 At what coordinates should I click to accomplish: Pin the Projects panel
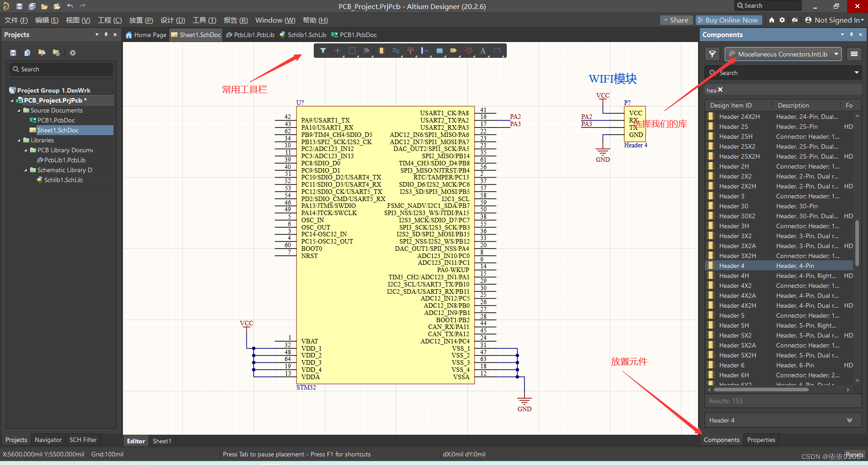click(x=106, y=34)
